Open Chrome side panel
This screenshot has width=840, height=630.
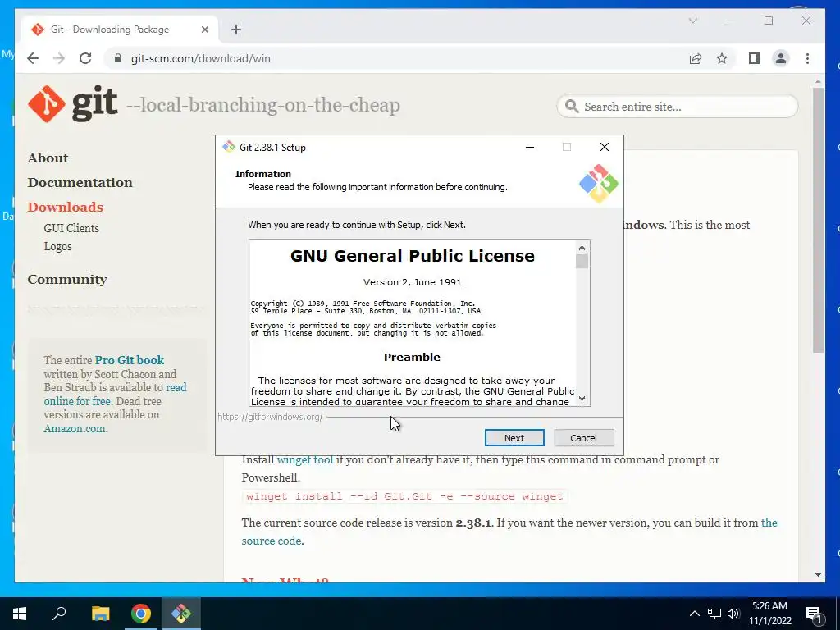click(x=755, y=58)
